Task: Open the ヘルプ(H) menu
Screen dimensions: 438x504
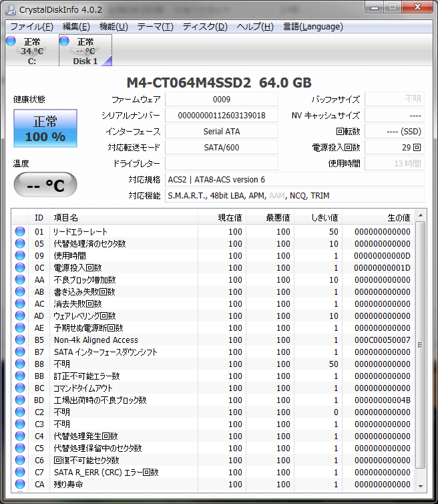Action: click(255, 26)
